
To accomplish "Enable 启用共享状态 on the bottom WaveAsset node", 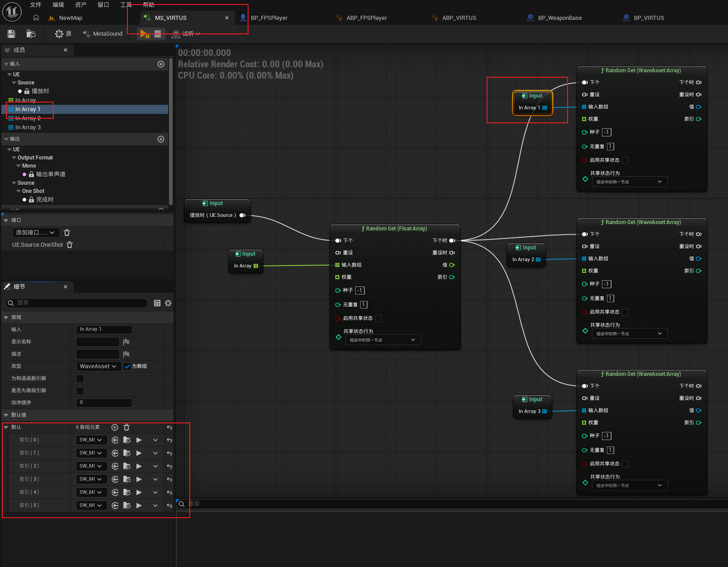I will click(625, 464).
